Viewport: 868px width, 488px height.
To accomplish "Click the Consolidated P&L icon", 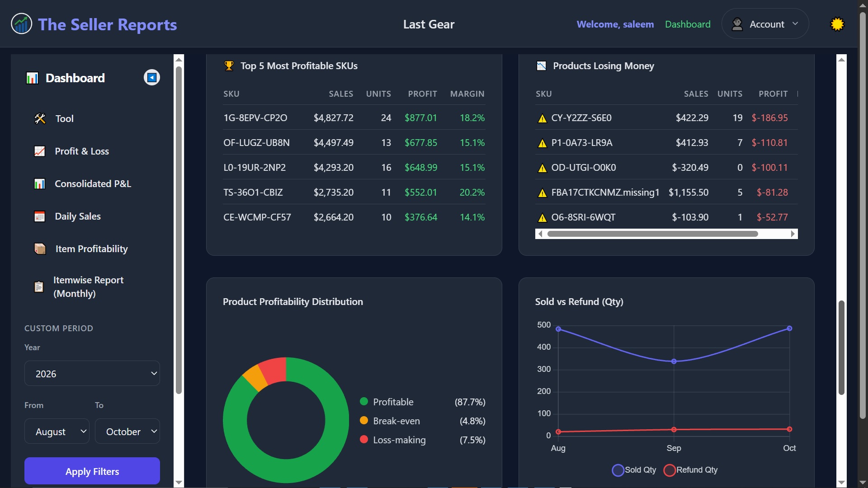I will (x=40, y=184).
